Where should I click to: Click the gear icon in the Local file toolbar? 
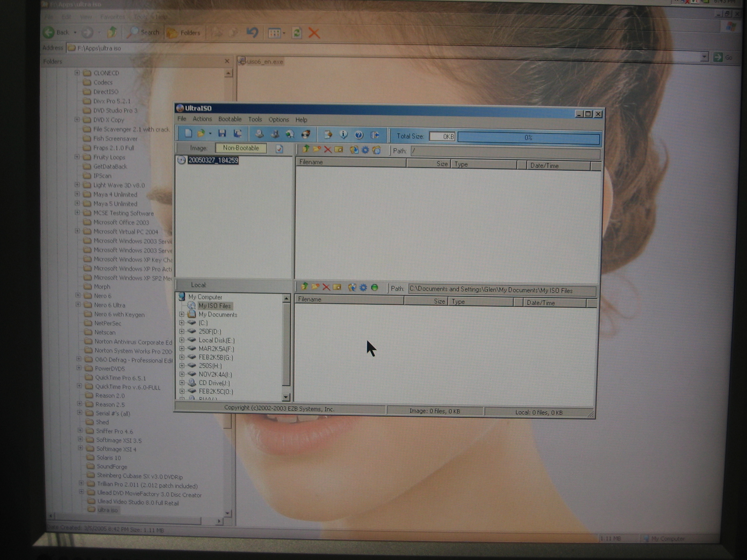(363, 288)
